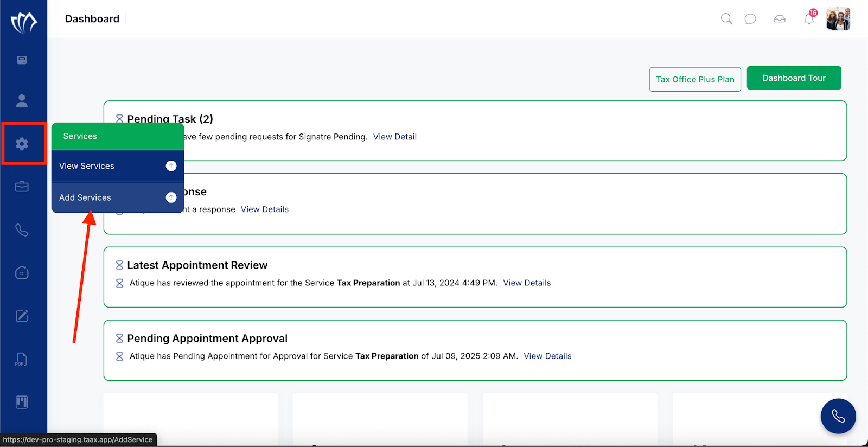Viewport: 868px width, 447px height.
Task: Open View Details link after 'a response'
Action: [265, 209]
